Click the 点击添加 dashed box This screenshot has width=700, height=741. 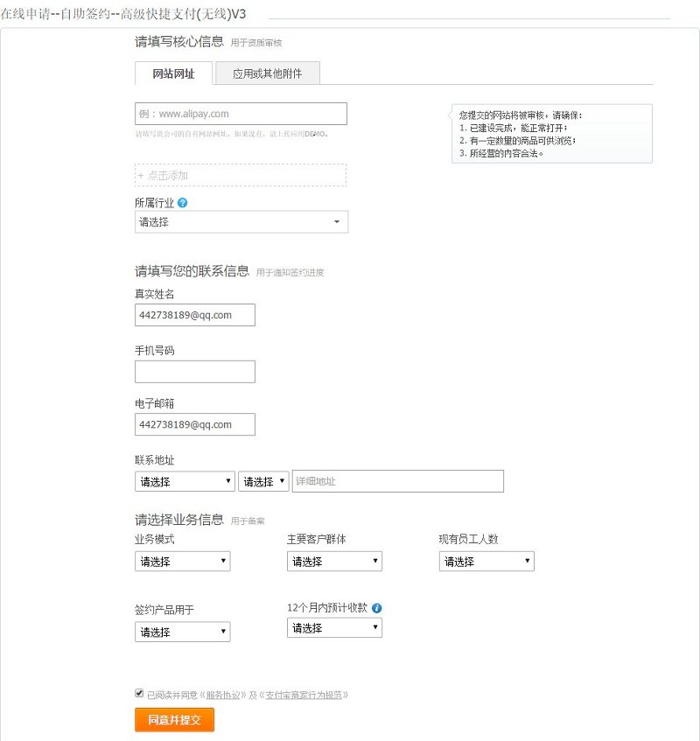click(241, 175)
